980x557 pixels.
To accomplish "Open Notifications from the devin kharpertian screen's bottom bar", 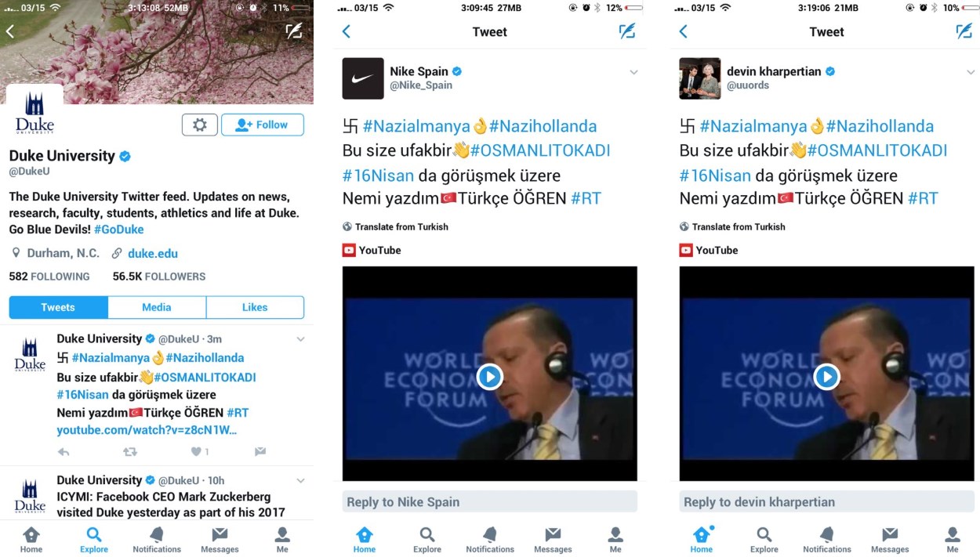I will pyautogui.click(x=827, y=540).
